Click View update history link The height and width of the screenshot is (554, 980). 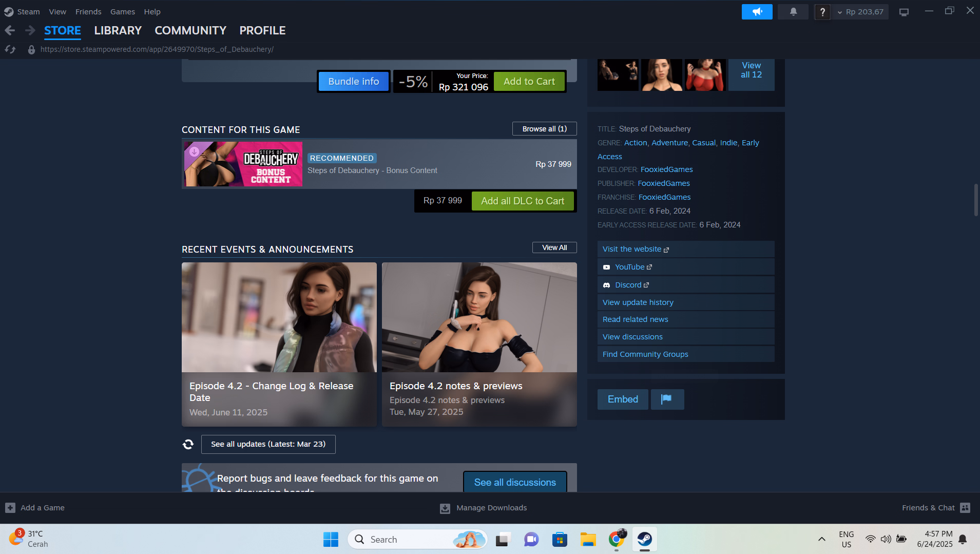pyautogui.click(x=685, y=302)
